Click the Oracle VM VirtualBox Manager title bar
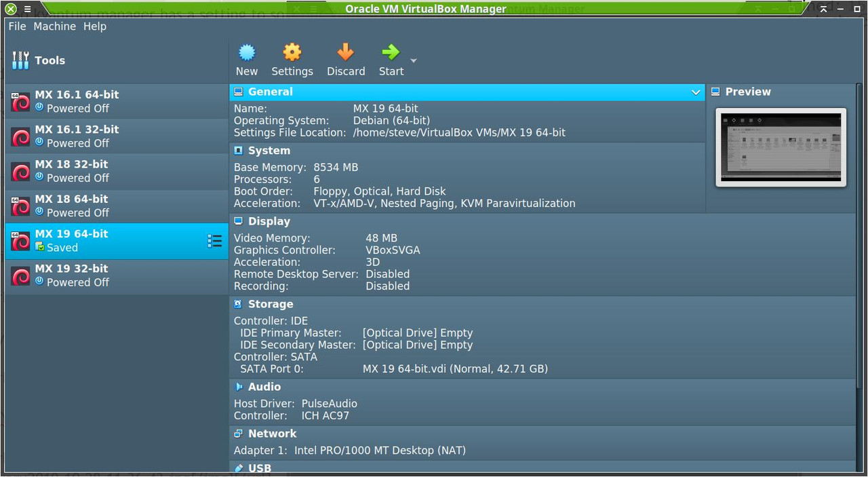868x477 pixels. [426, 9]
